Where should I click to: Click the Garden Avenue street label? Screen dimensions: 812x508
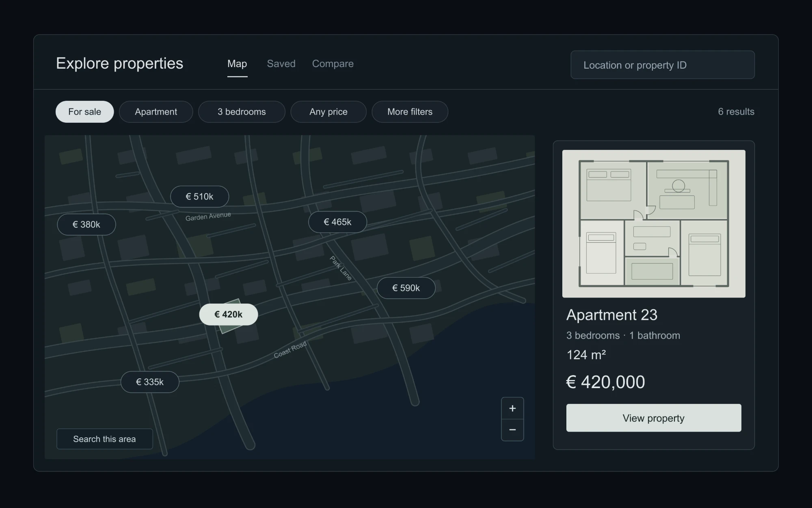(x=208, y=216)
